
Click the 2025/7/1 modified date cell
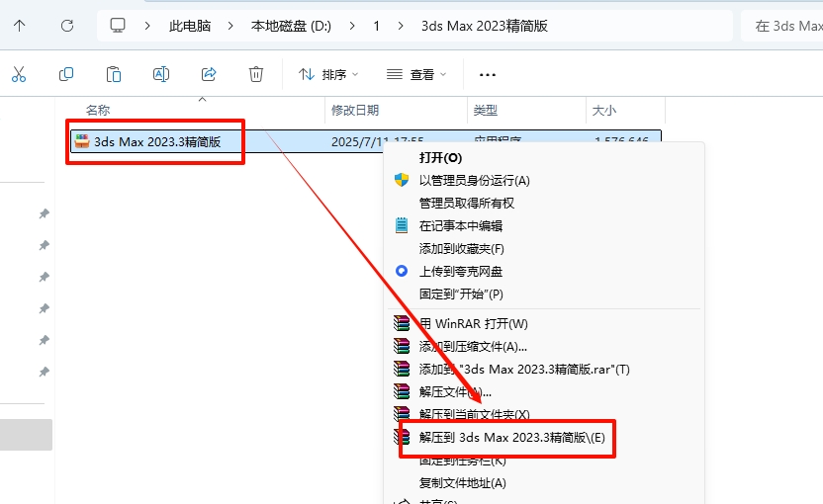378,141
